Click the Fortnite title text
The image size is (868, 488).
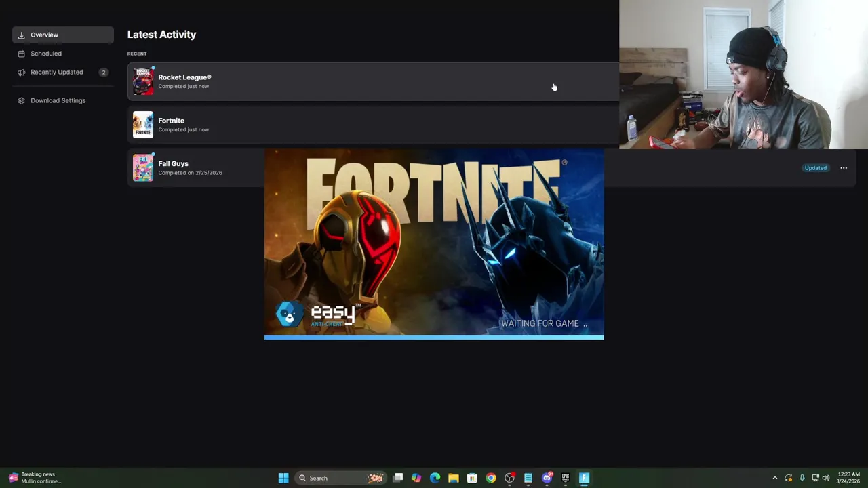(x=171, y=121)
